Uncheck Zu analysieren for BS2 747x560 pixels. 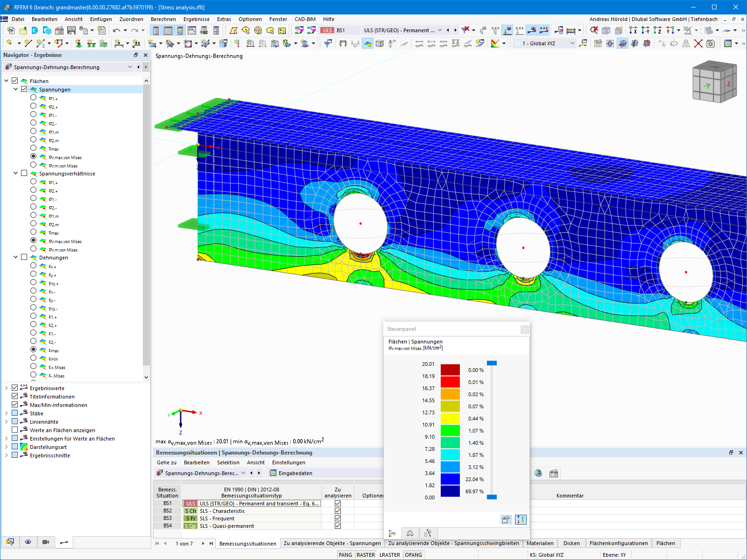tap(338, 511)
